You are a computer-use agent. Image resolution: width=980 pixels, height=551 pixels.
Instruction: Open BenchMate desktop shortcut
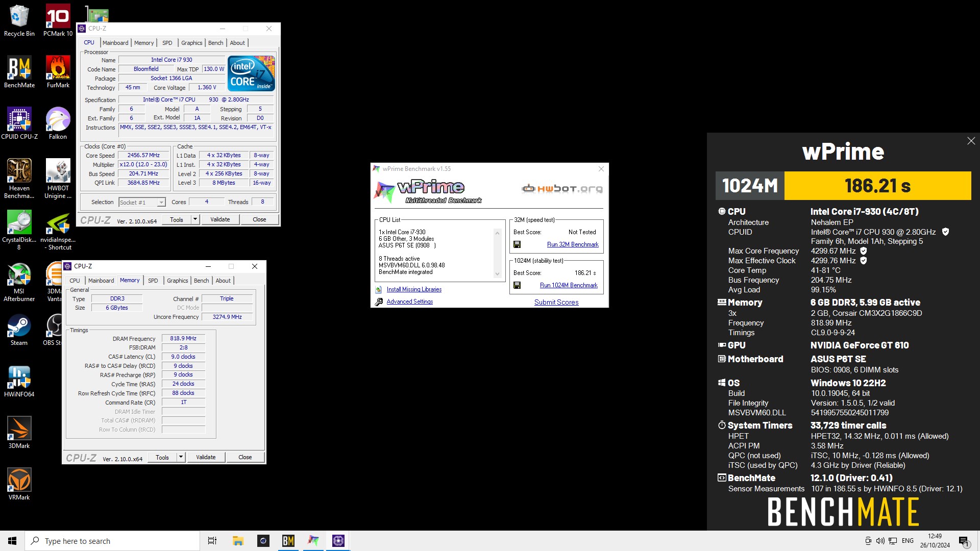[x=19, y=72]
